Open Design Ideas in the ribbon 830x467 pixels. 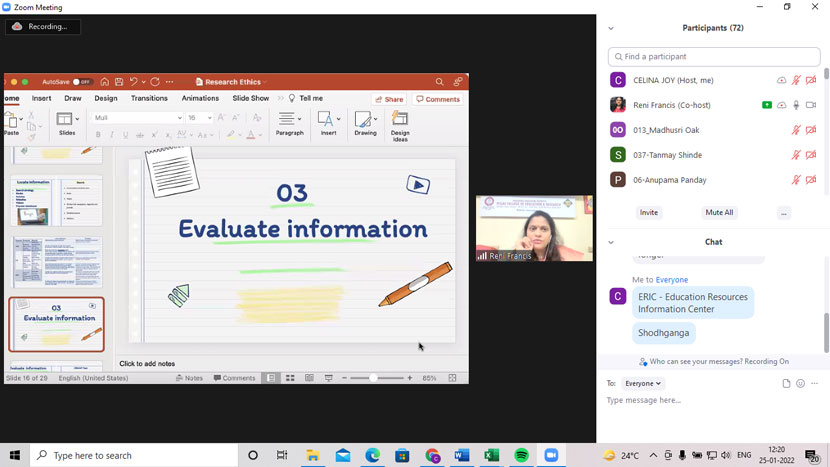(400, 124)
